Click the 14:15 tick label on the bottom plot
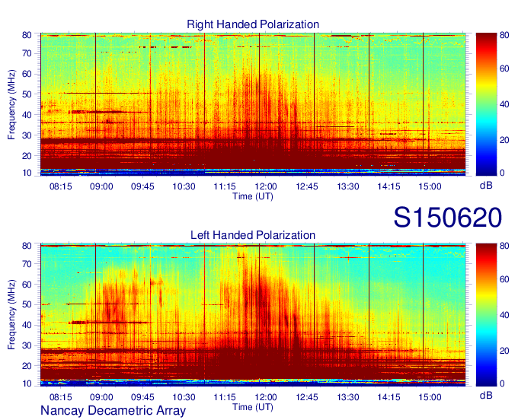 [388, 397]
